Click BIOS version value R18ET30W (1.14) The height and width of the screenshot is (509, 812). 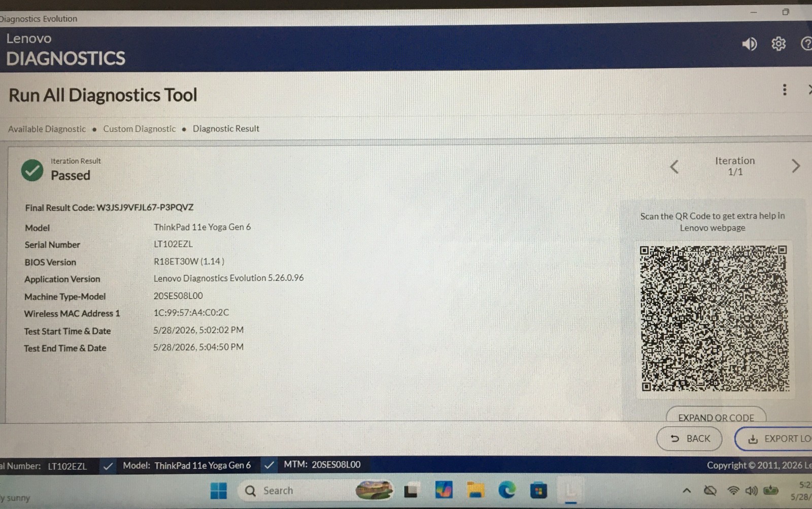coord(189,261)
